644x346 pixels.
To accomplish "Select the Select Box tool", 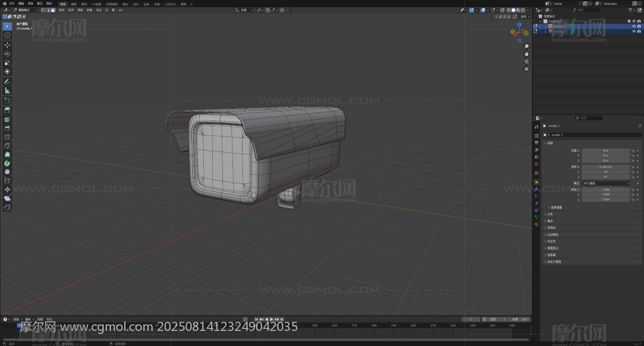I will click(x=7, y=26).
